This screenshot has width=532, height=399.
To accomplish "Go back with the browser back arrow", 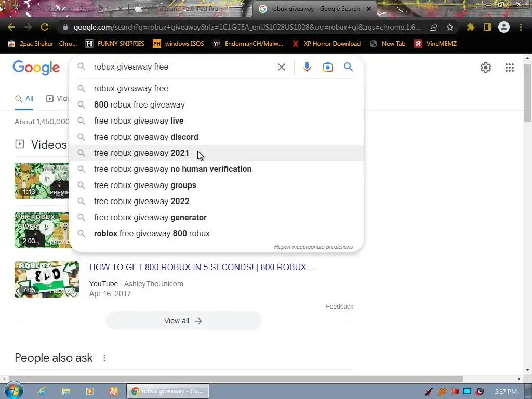I will 11,27.
